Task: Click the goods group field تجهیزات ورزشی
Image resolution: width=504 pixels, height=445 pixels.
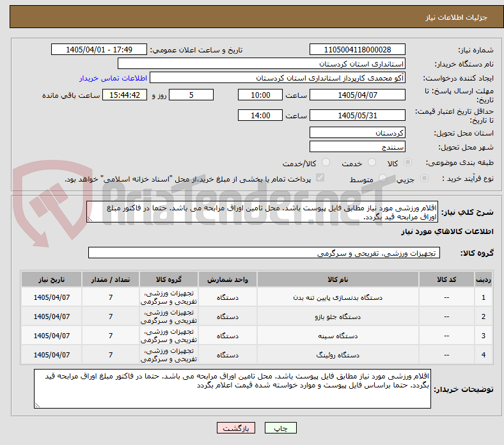Action: pos(264,253)
